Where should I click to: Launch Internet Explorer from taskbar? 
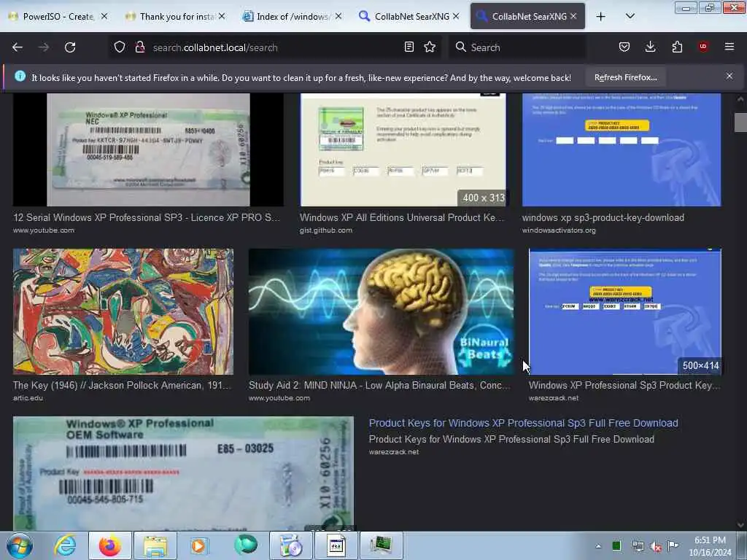(x=65, y=545)
